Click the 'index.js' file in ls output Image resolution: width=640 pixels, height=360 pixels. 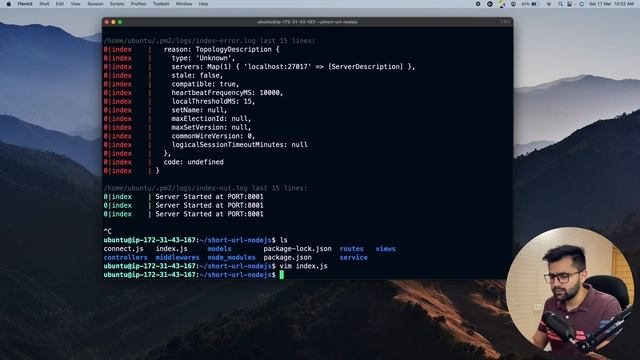click(x=171, y=249)
